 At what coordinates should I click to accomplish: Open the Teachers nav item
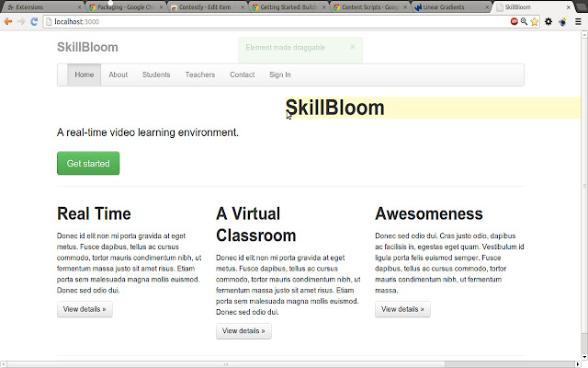199,75
